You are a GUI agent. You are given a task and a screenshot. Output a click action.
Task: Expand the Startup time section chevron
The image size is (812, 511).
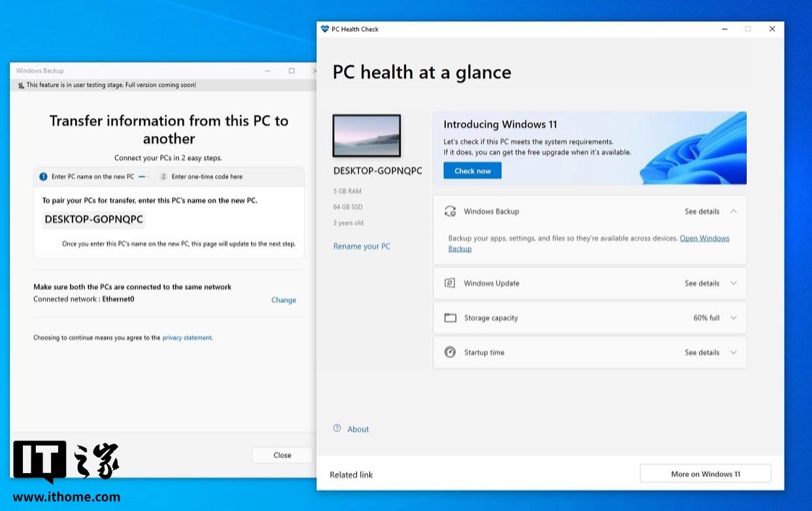pos(734,352)
